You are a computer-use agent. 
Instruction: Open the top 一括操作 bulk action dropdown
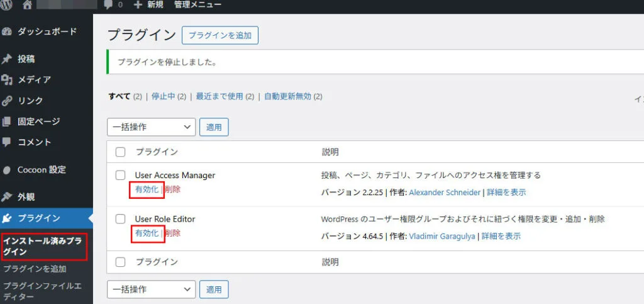point(151,127)
